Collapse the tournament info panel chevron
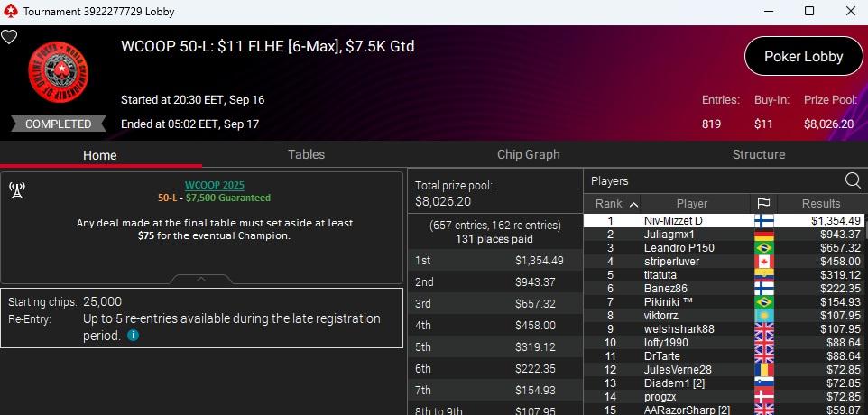Screen dimensions: 868x415 (x=203, y=279)
